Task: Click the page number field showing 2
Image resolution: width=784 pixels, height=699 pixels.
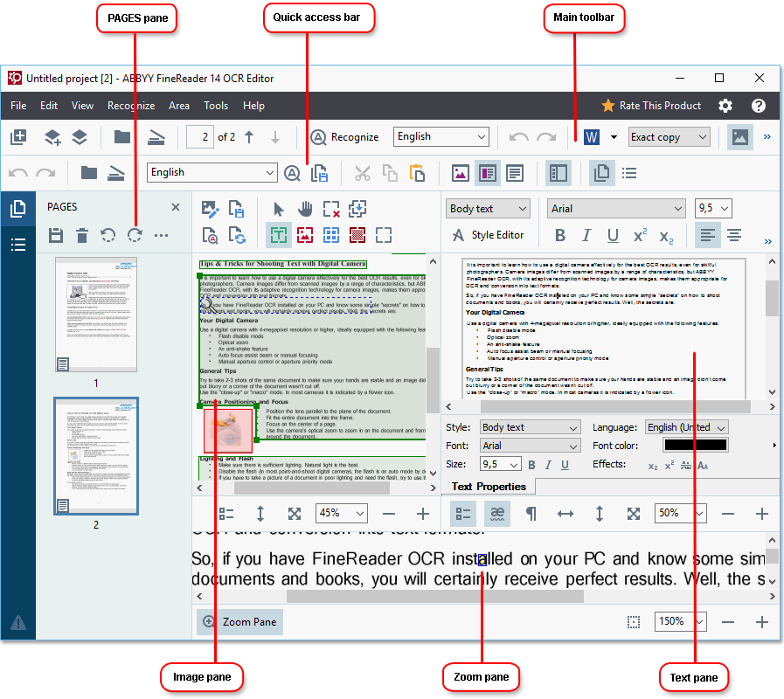Action: click(200, 136)
